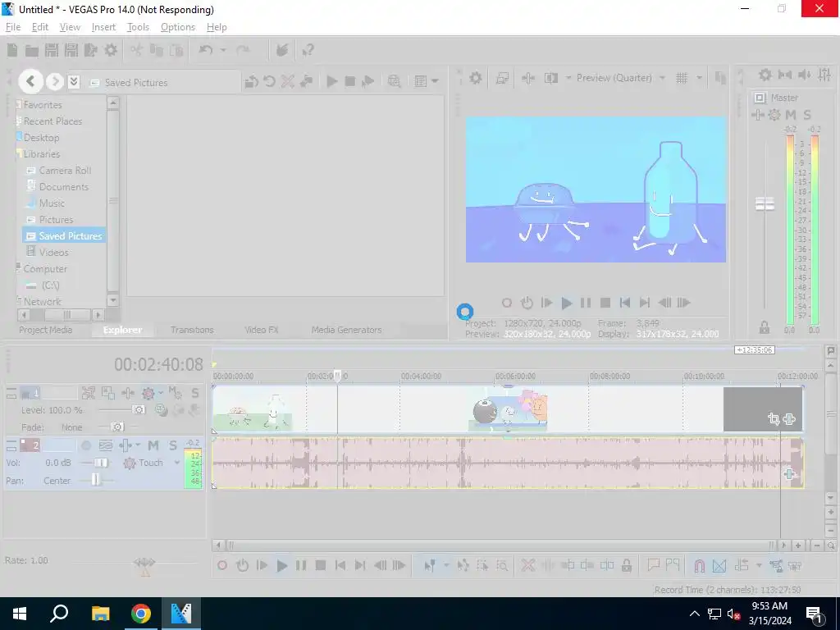Viewport: 840px width, 630px height.
Task: Open project Properties gear in main toolbar
Action: [111, 50]
